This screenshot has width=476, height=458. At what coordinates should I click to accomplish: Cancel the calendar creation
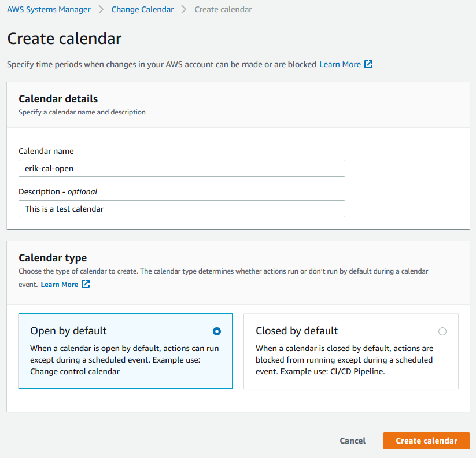tap(352, 441)
